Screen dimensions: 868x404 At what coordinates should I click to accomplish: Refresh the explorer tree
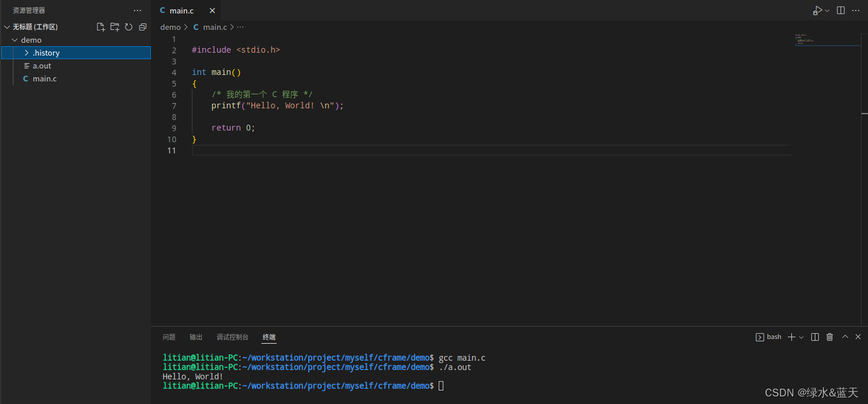tap(129, 27)
